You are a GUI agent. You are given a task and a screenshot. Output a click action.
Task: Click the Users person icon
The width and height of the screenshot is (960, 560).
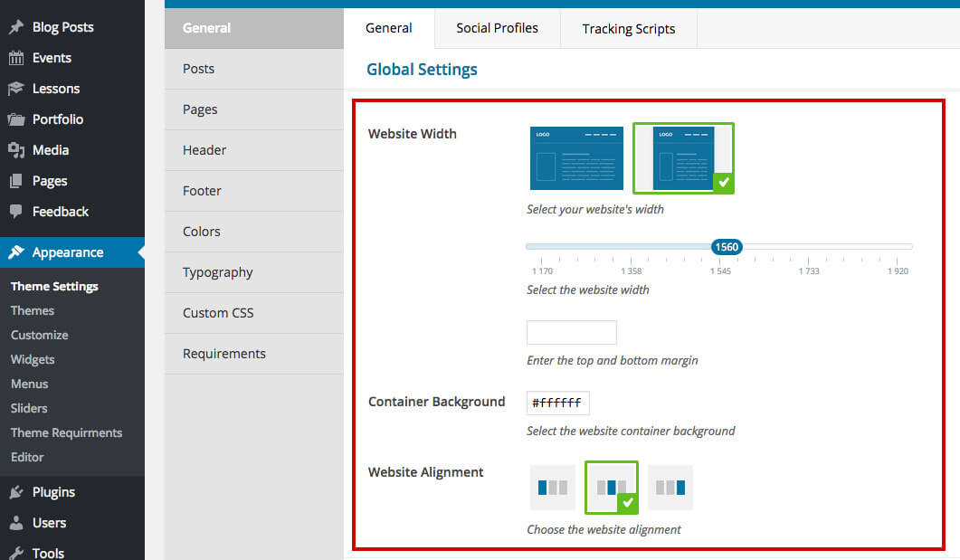click(16, 523)
